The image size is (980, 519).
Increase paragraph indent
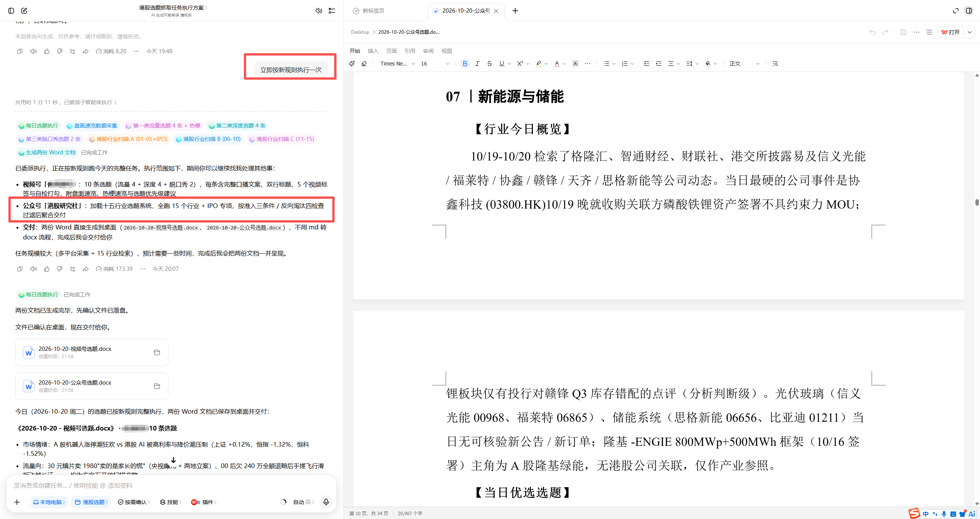[x=659, y=64]
